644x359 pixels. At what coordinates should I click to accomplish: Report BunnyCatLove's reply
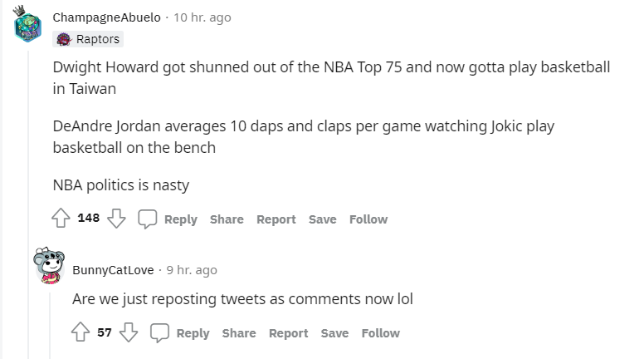click(288, 333)
